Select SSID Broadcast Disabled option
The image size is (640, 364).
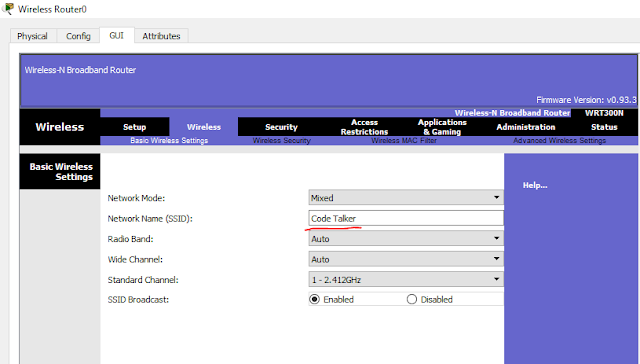tap(411, 300)
